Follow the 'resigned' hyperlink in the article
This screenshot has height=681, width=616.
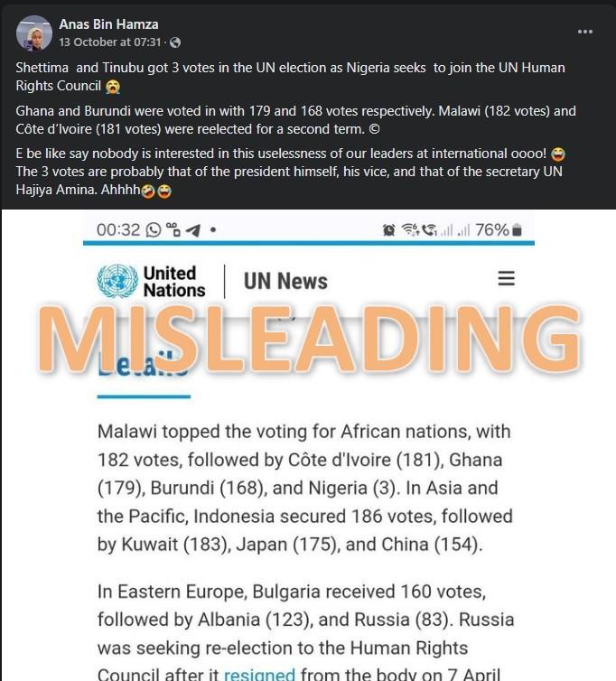[x=259, y=675]
